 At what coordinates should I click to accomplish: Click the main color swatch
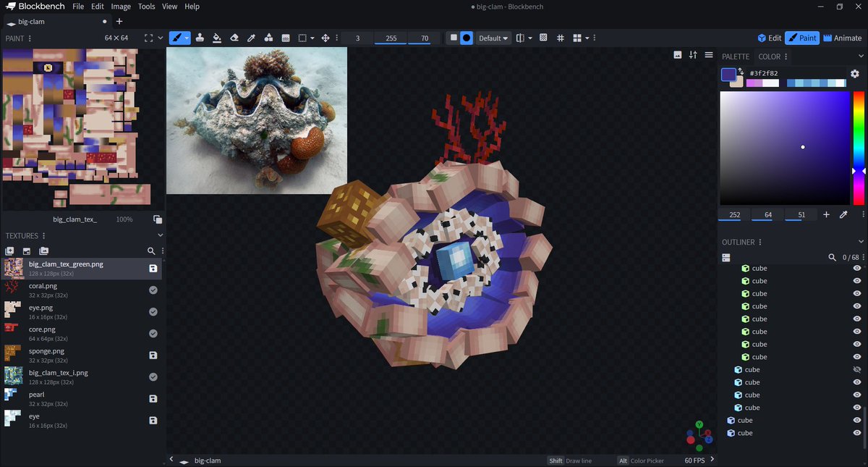tap(728, 74)
